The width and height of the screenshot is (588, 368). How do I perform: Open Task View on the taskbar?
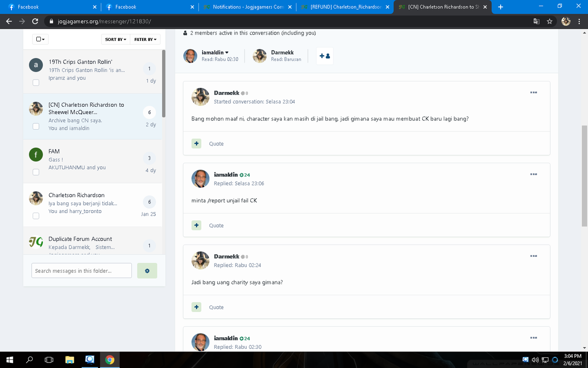tap(49, 360)
